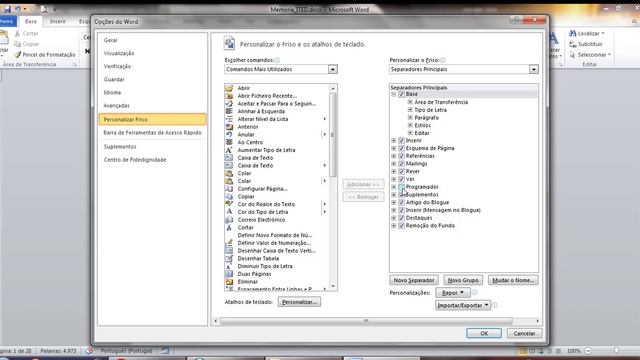The image size is (640, 360).
Task: Select the Cor do Tipo de Letra icon
Action: coord(229,212)
